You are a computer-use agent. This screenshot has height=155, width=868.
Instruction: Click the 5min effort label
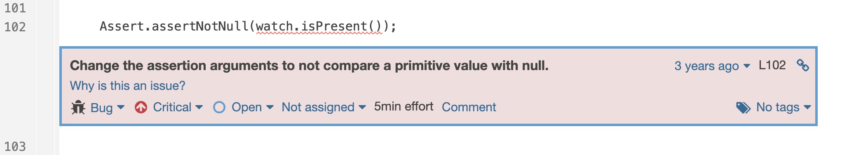coord(404,107)
